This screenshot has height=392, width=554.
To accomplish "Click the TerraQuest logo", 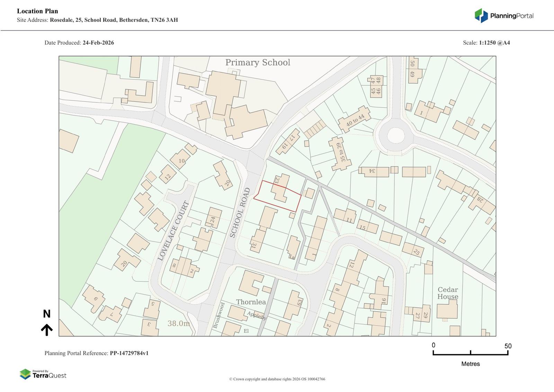I will 43,374.
